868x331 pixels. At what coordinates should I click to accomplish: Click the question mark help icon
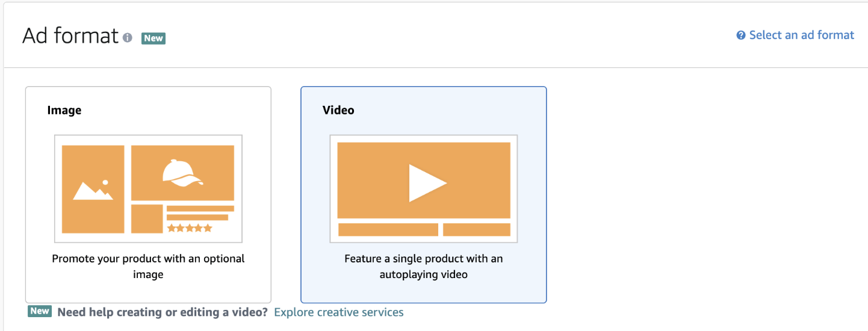coord(741,36)
